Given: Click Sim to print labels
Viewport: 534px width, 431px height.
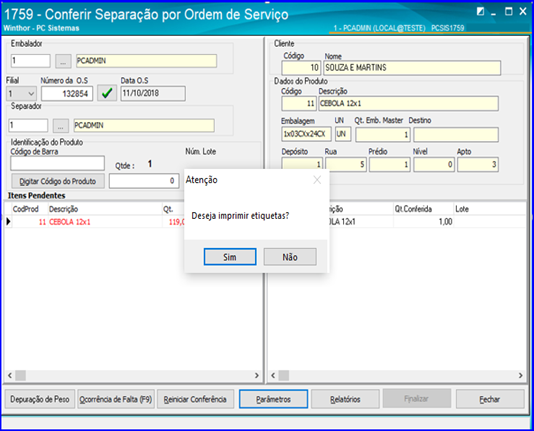Looking at the screenshot, I should pyautogui.click(x=230, y=257).
